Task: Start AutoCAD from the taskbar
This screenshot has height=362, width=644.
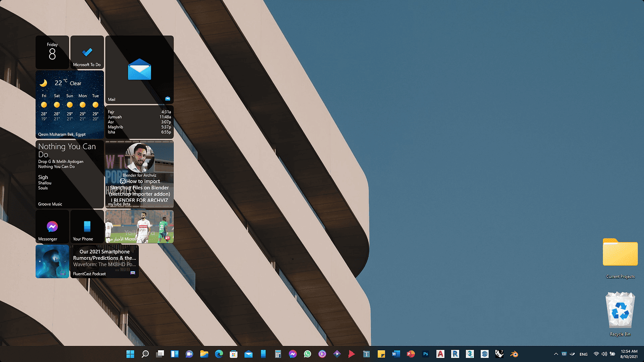Action: [x=440, y=354]
